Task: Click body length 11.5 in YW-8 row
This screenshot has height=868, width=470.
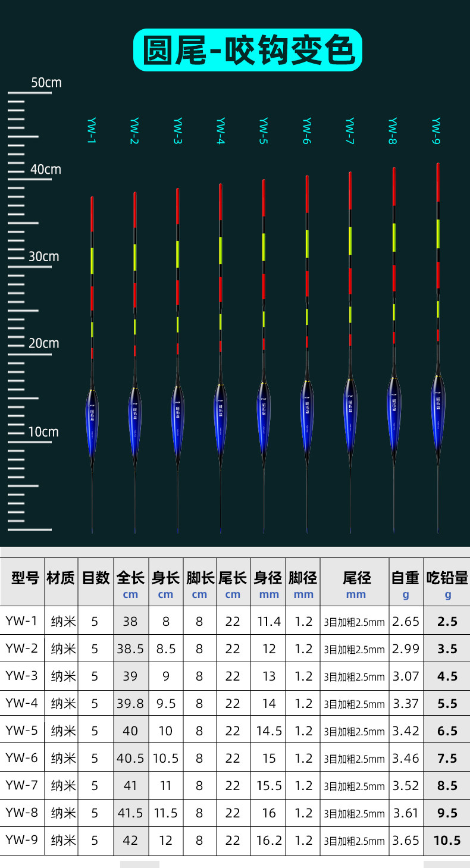Action: 165,813
